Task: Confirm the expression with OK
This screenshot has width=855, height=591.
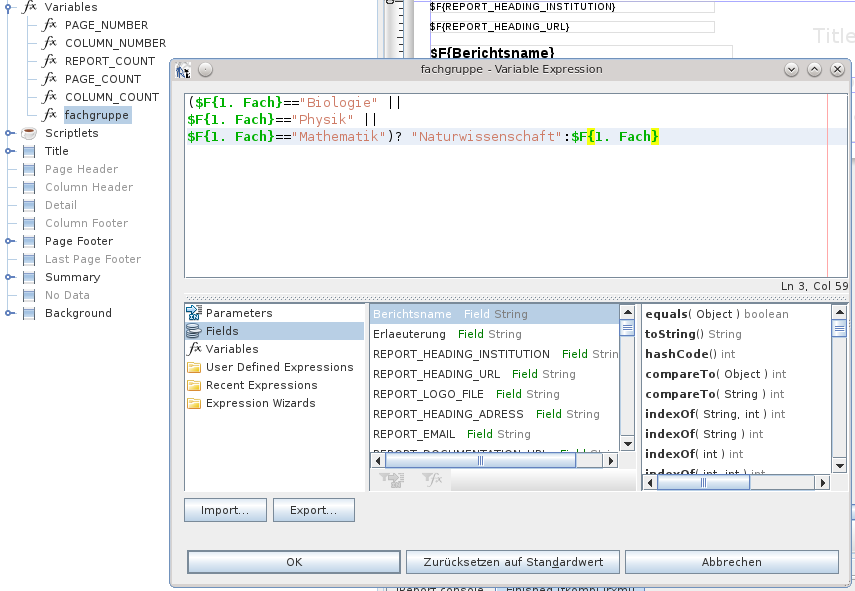Action: 294,562
